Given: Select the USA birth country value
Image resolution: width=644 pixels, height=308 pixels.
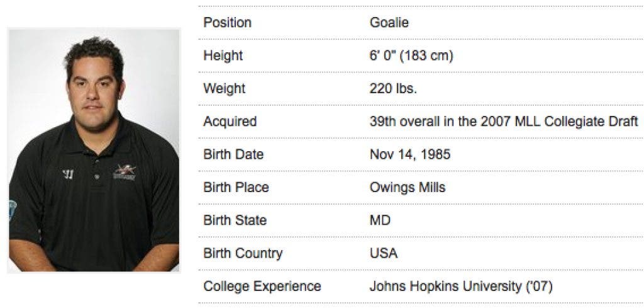Looking at the screenshot, I should 384,253.
